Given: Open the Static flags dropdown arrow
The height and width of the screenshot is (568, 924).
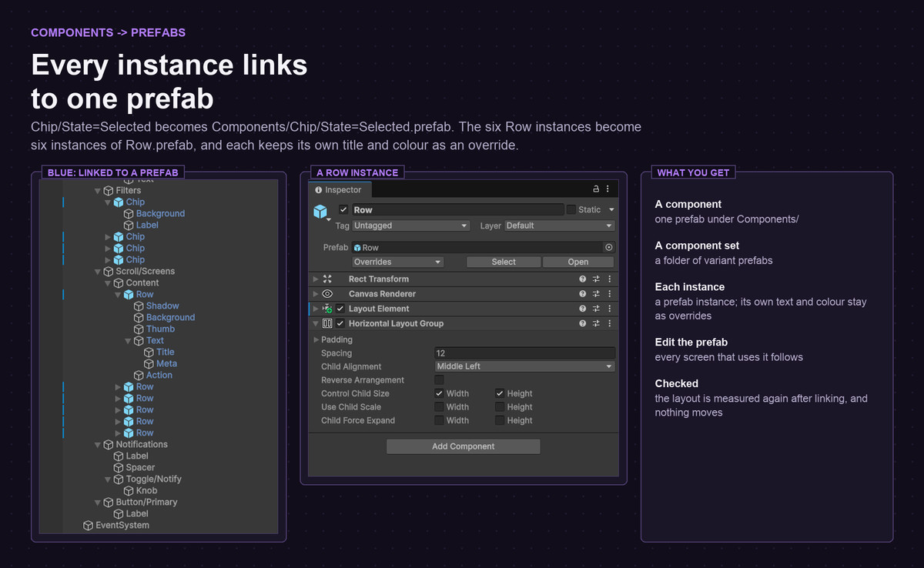Looking at the screenshot, I should coord(611,209).
